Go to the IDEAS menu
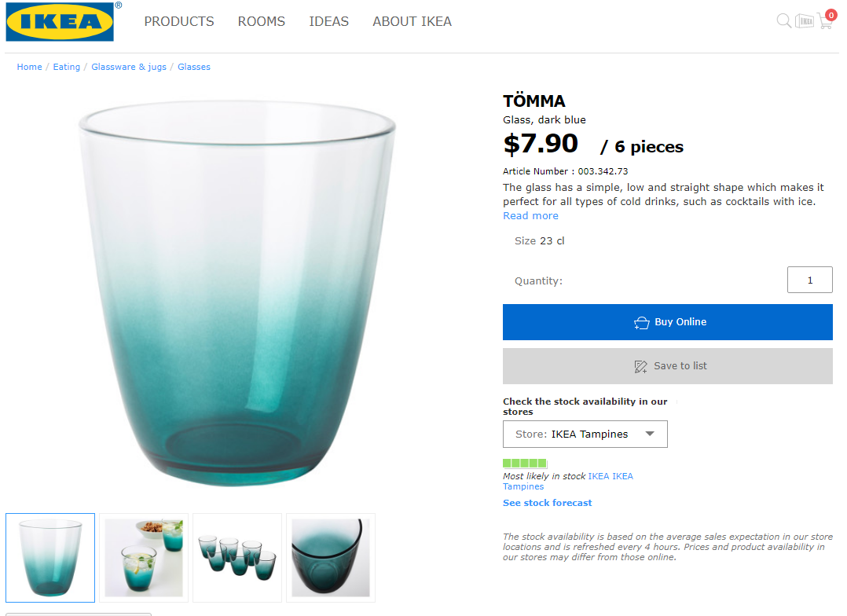The height and width of the screenshot is (616, 847). (328, 22)
